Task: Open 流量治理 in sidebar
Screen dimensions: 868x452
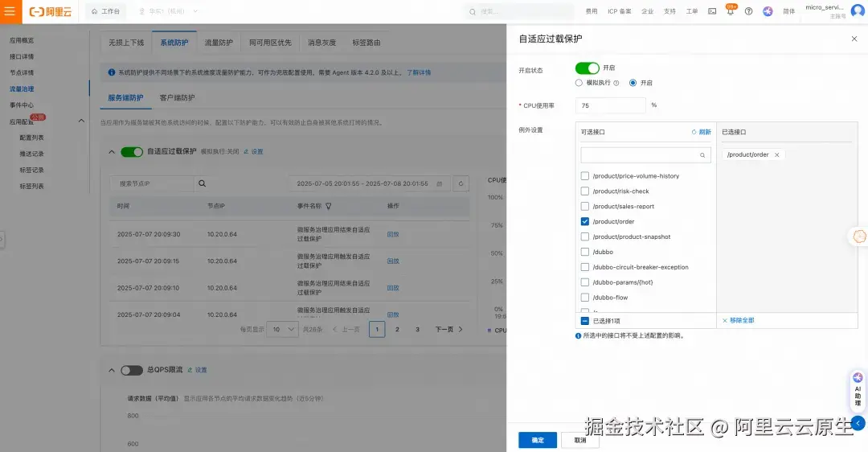Action: coord(22,88)
